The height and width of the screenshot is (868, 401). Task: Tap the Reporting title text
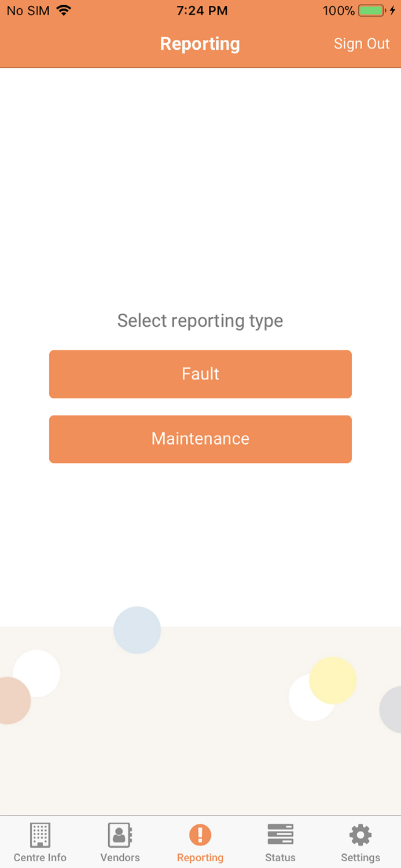tap(200, 43)
